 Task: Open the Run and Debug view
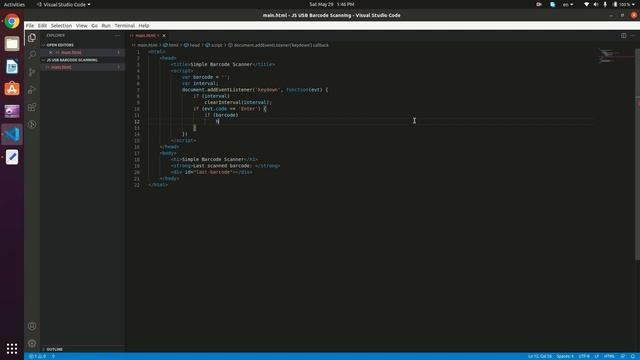point(32,90)
